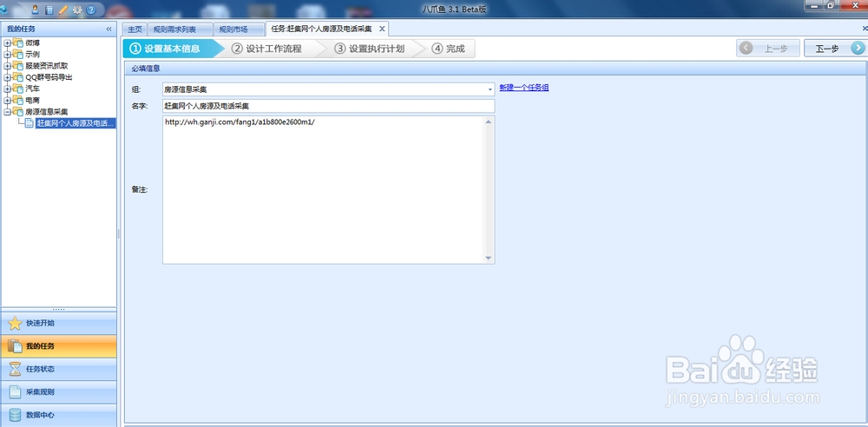The image size is (868, 427).
Task: Expand the QQ群号码导出 tree node
Action: point(7,77)
